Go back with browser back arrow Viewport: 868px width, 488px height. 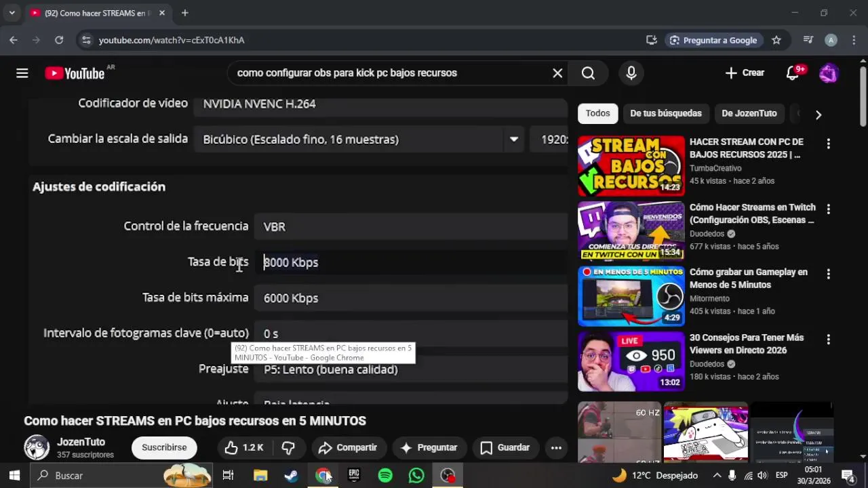point(14,40)
